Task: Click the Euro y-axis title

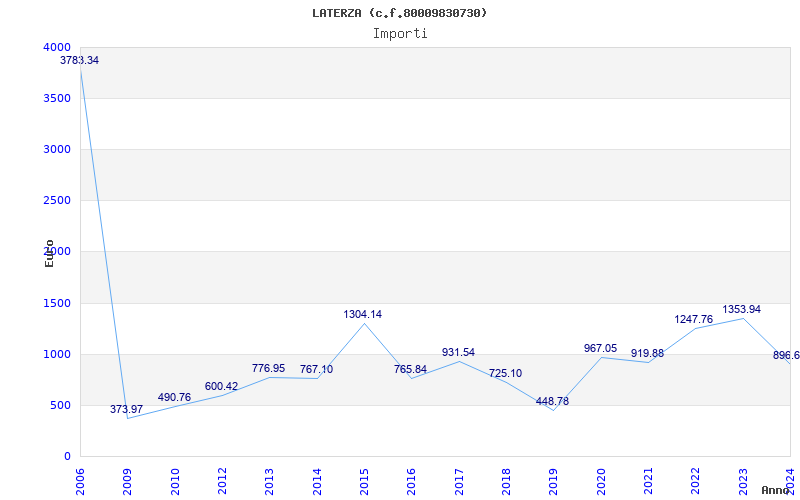Action: pos(49,253)
